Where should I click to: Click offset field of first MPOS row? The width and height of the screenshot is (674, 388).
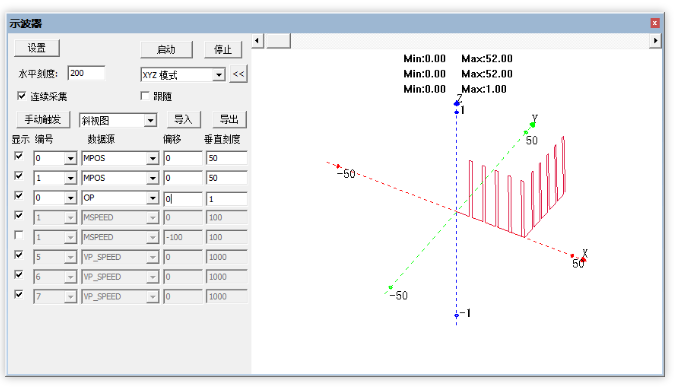point(183,158)
